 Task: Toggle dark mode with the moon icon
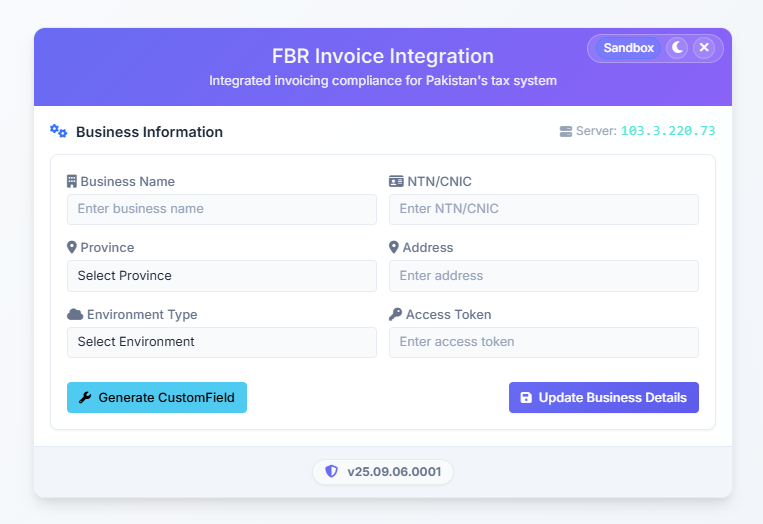(677, 48)
